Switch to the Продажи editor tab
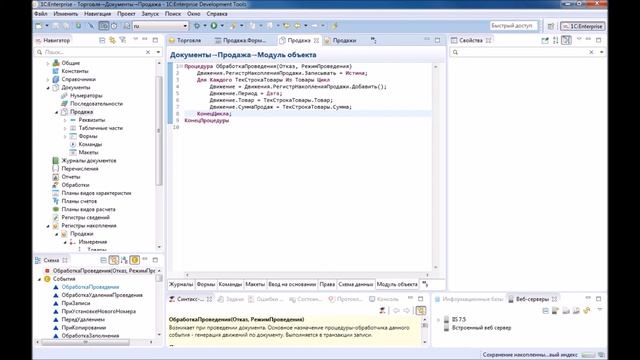 click(341, 40)
